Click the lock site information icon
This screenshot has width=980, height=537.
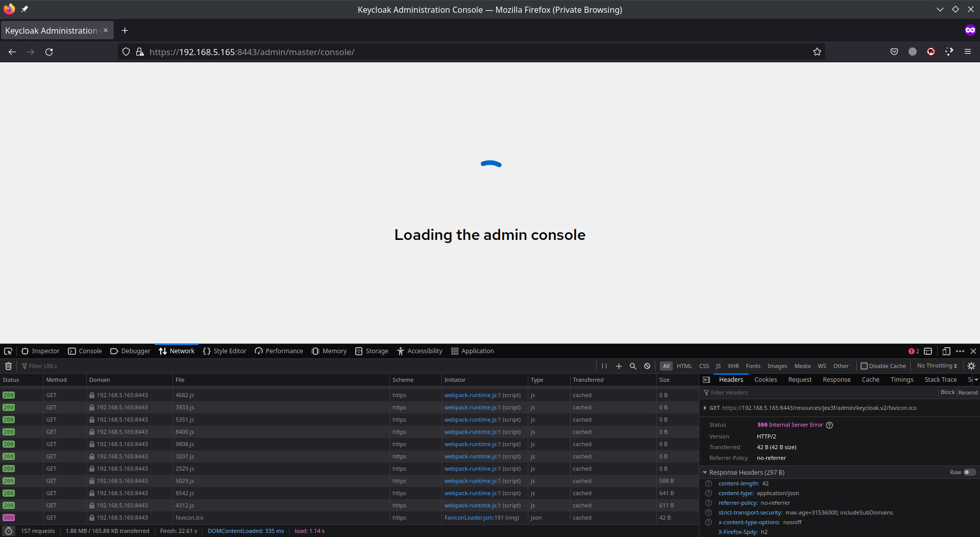[x=140, y=52]
